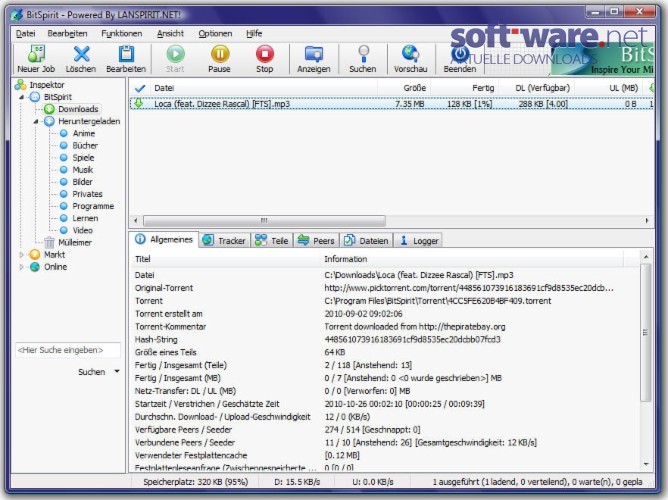Image resolution: width=668 pixels, height=500 pixels.
Task: Select the Video category
Action: pos(82,230)
